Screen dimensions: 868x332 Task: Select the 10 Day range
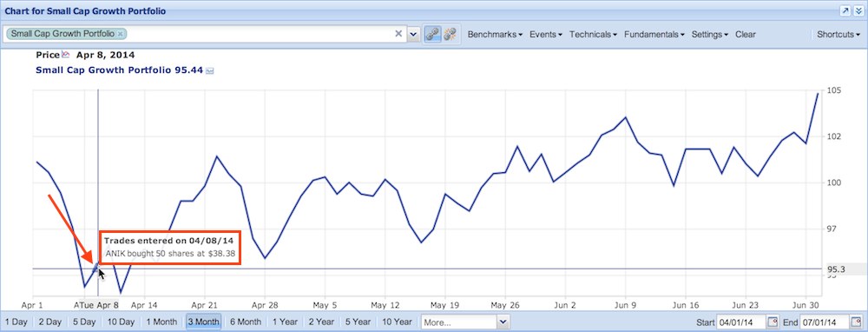point(121,322)
